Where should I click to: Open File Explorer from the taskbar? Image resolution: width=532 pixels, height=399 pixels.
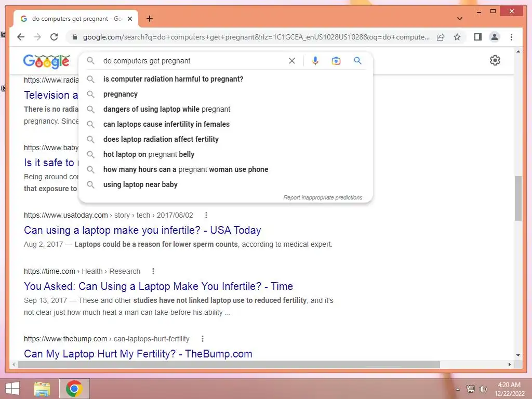[42, 389]
